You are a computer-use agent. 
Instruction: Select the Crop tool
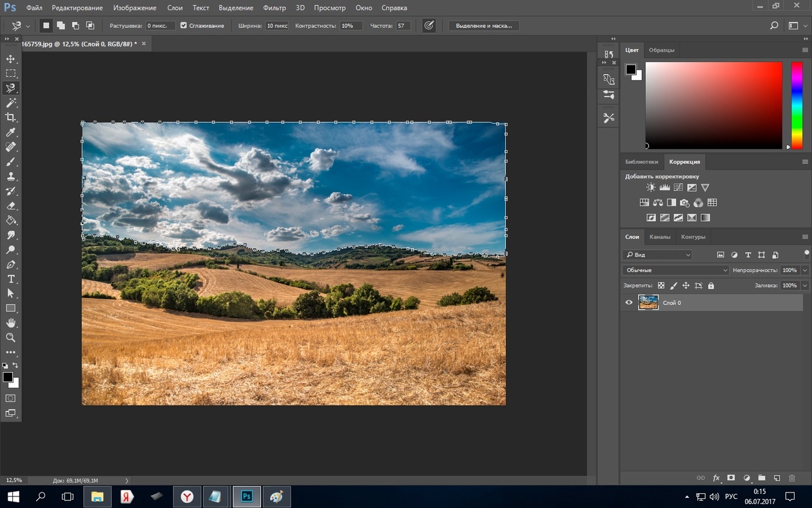[10, 117]
